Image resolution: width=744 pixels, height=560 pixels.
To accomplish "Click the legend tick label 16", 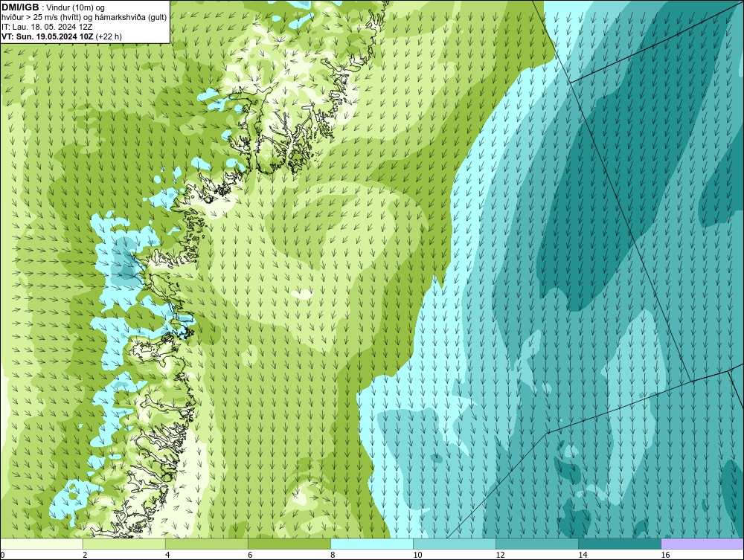I will 665,555.
